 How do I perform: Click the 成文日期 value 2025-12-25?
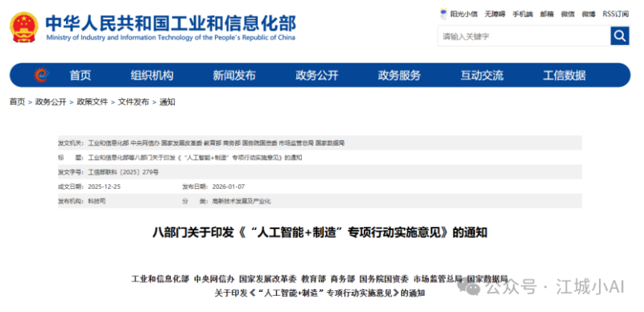(x=105, y=187)
